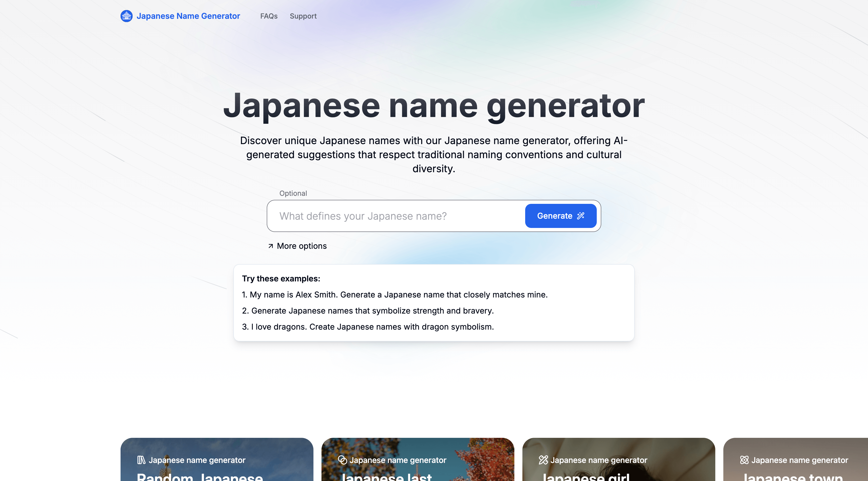
Task: Select the dragon symbolism example prompt
Action: [x=368, y=327]
